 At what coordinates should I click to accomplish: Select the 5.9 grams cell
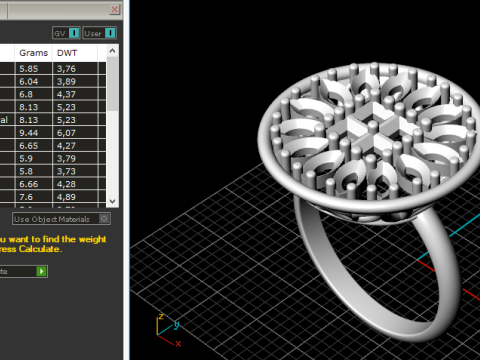click(x=33, y=158)
